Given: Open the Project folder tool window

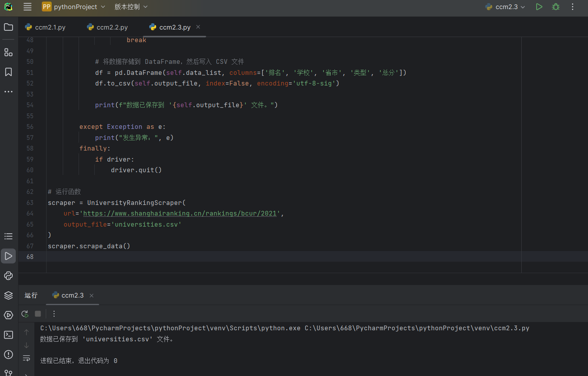Looking at the screenshot, I should [8, 27].
